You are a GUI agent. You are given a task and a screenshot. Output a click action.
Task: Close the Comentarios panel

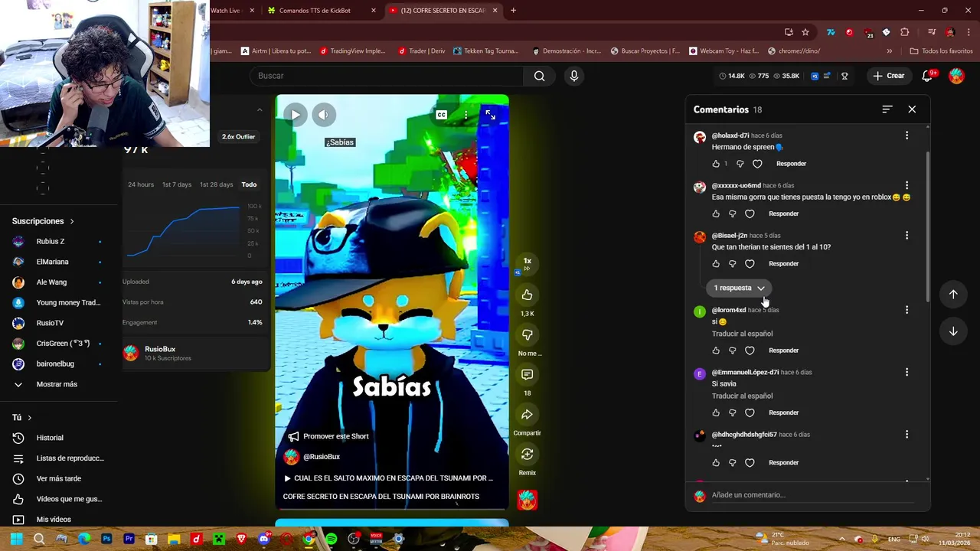(912, 109)
